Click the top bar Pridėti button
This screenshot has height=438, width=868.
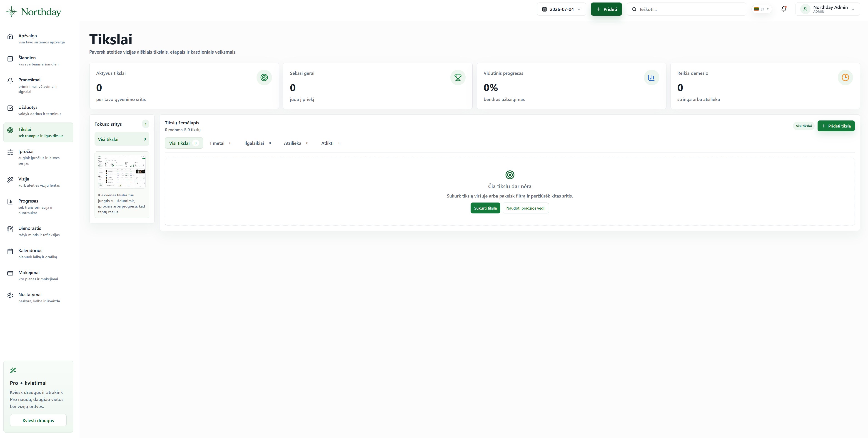click(606, 9)
